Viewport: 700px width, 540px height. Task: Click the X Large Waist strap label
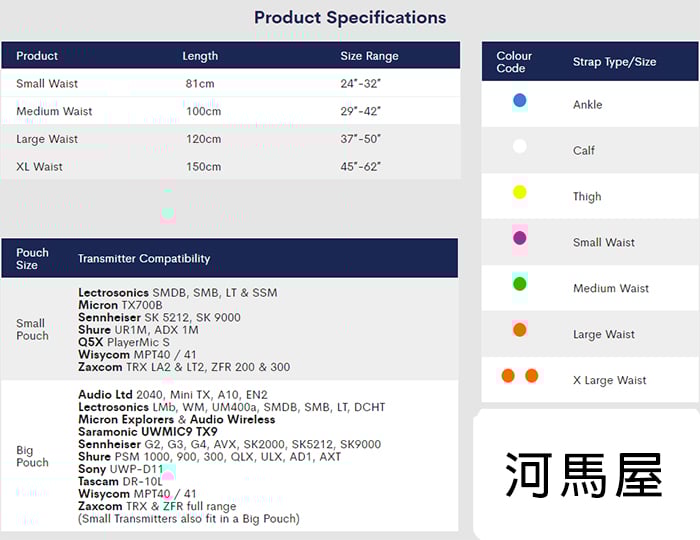(x=609, y=380)
